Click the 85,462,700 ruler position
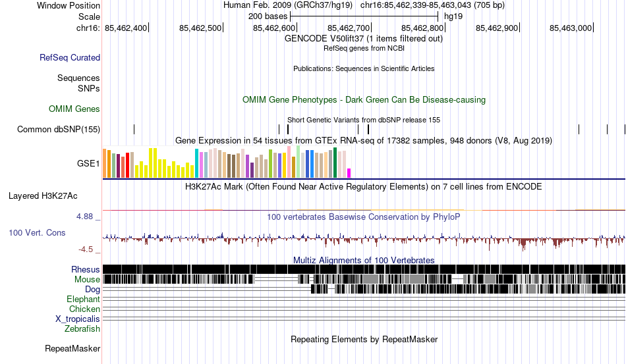Screen dimensions: 626x364 [x=349, y=28]
